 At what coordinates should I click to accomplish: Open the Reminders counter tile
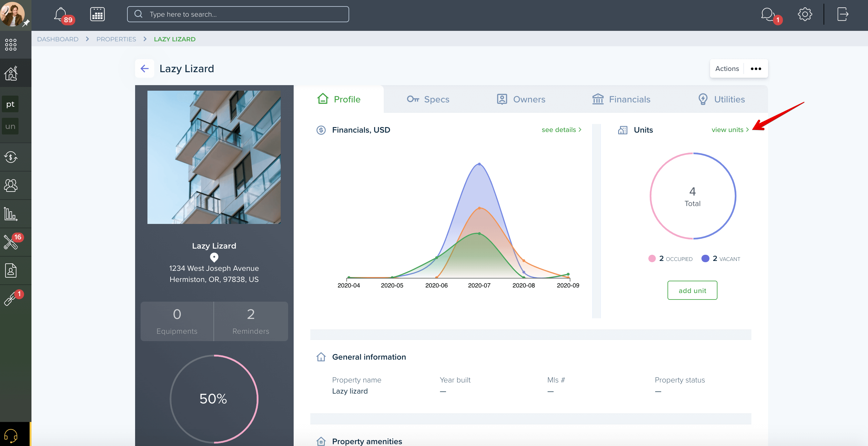tap(251, 321)
